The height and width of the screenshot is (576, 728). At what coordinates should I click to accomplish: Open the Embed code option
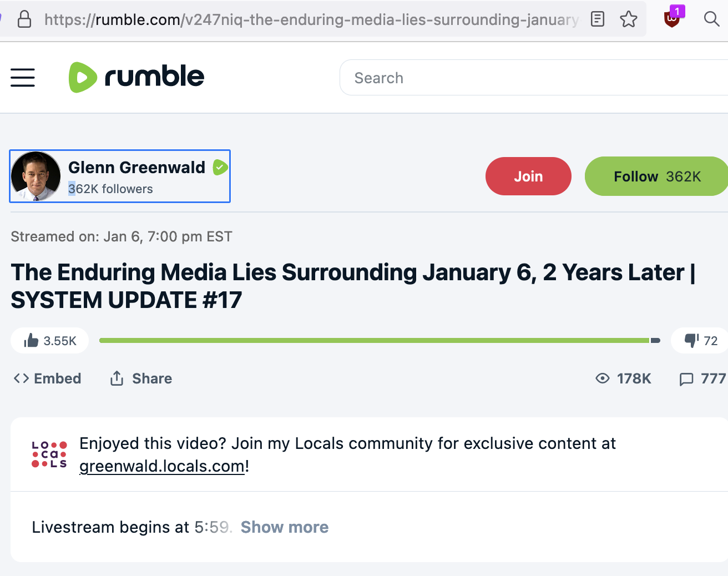click(x=48, y=378)
